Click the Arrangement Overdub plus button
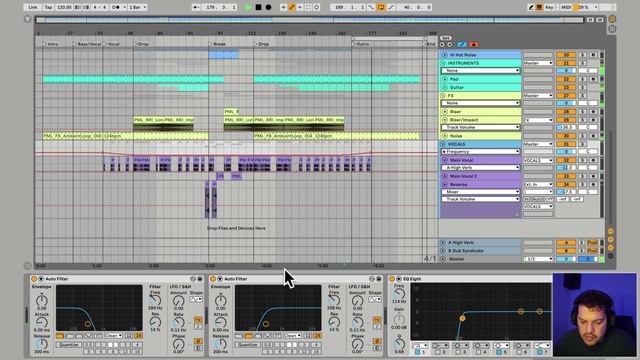Viewport: 640px width, 360px height. [283, 7]
